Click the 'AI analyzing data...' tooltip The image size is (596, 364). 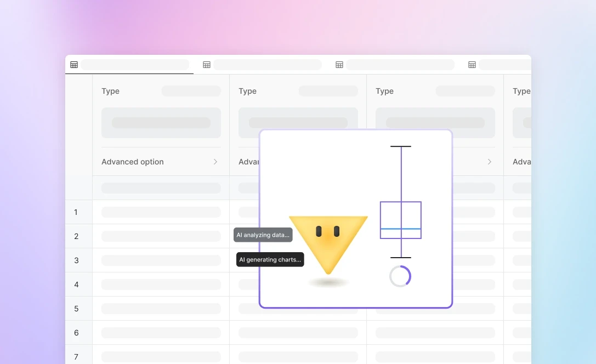coord(263,235)
